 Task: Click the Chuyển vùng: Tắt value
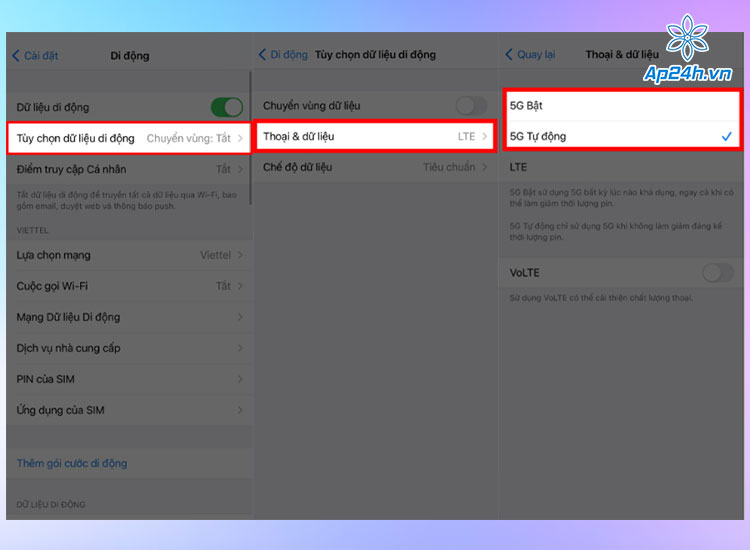click(x=188, y=138)
